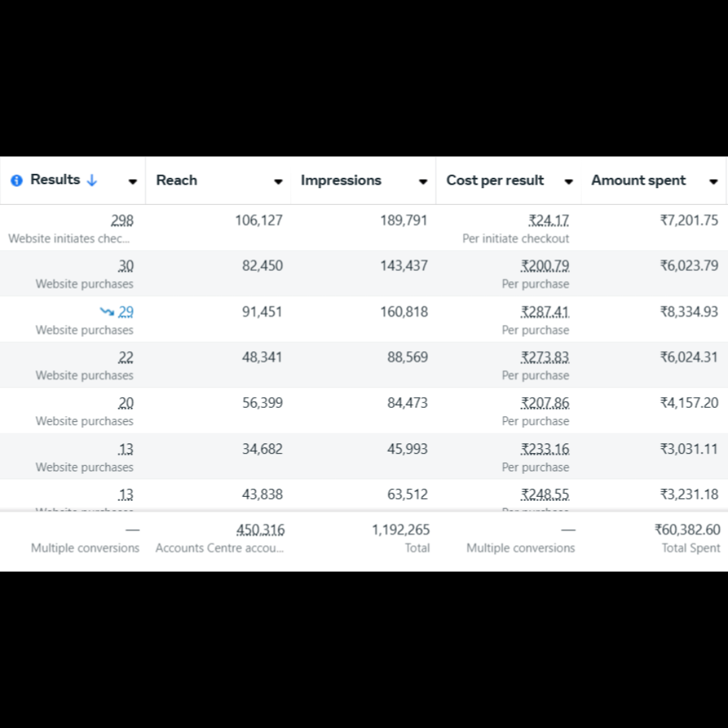Viewport: 728px width, 728px height.
Task: Click the Amount spent header label
Action: [638, 181]
